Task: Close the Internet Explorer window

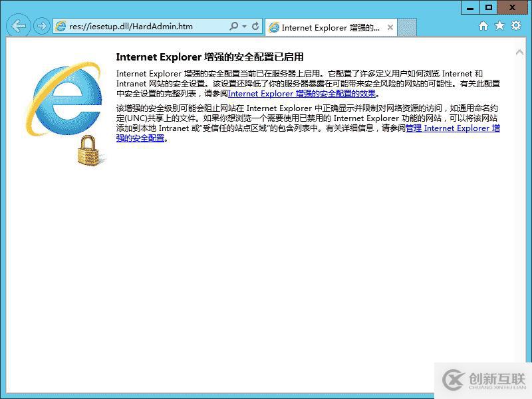Action: 512,7
